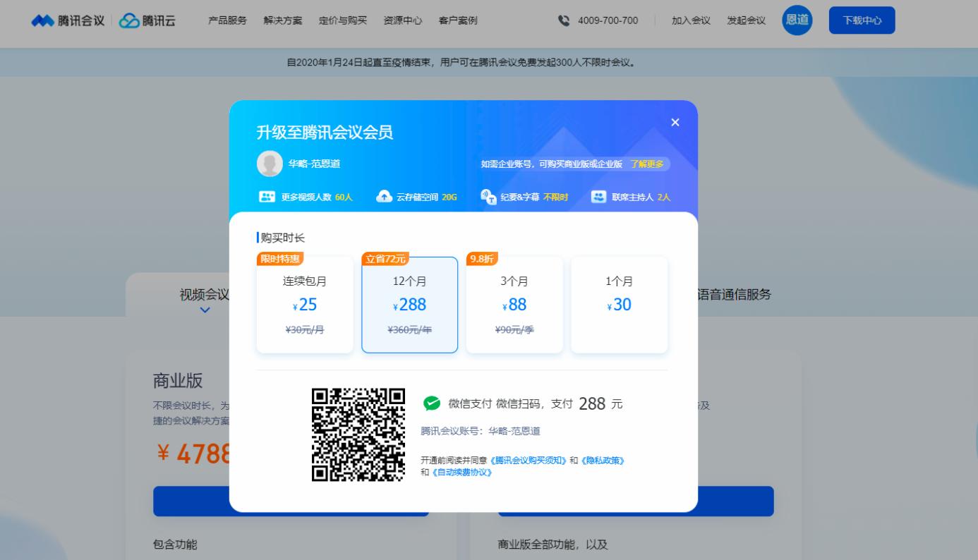Click the 腾讯会议账号 account line

[481, 431]
